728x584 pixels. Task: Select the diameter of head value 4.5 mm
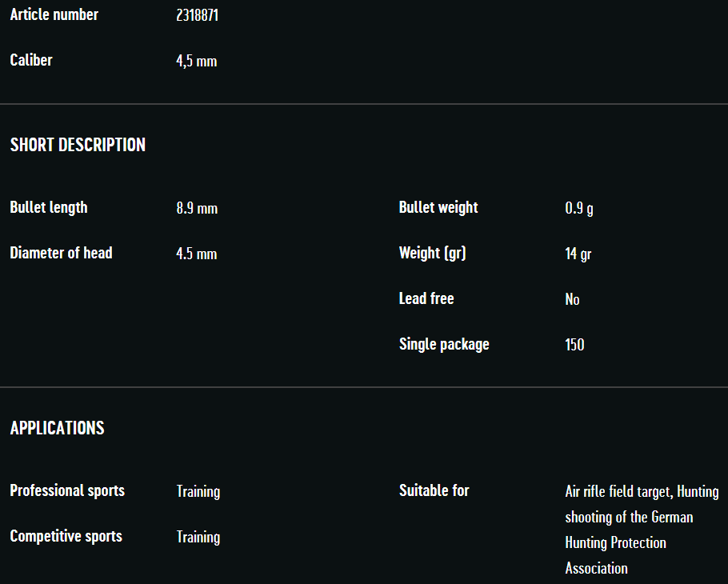coord(197,254)
